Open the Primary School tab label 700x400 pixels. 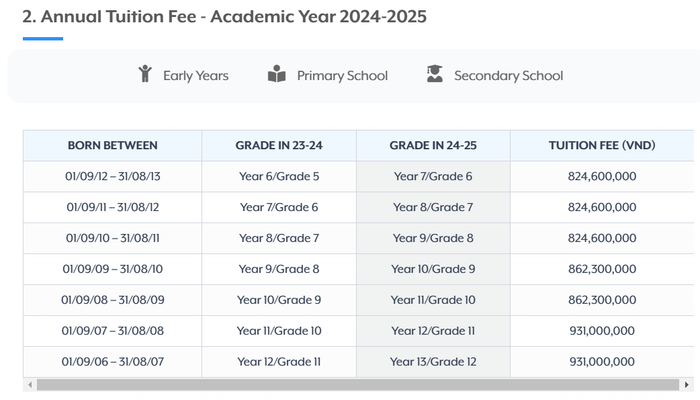click(342, 75)
